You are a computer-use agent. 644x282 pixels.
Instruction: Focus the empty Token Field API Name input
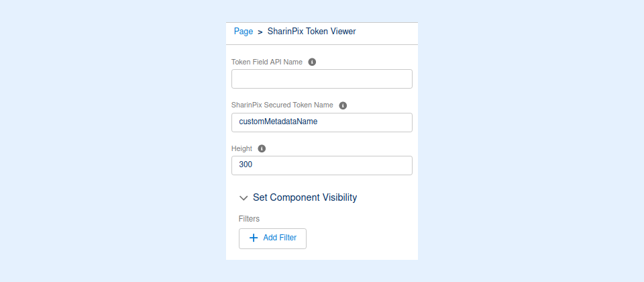click(x=321, y=79)
